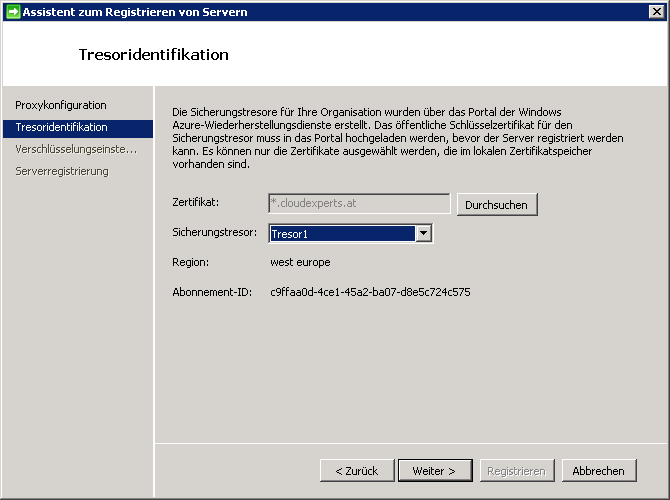Image resolution: width=670 pixels, height=500 pixels.
Task: Click the Tresoridentifikation page heading
Action: pyautogui.click(x=154, y=54)
